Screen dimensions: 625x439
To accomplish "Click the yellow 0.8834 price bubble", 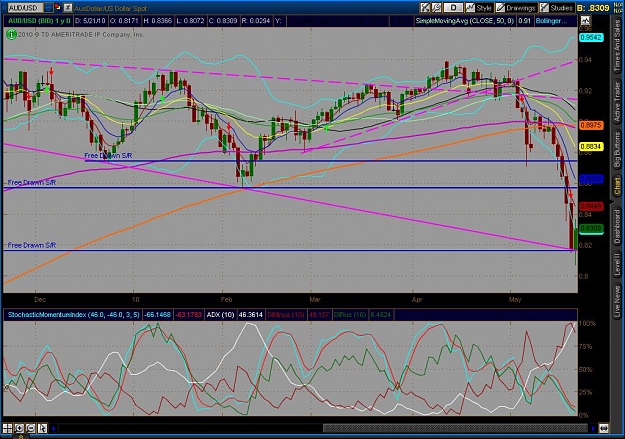I will [591, 147].
